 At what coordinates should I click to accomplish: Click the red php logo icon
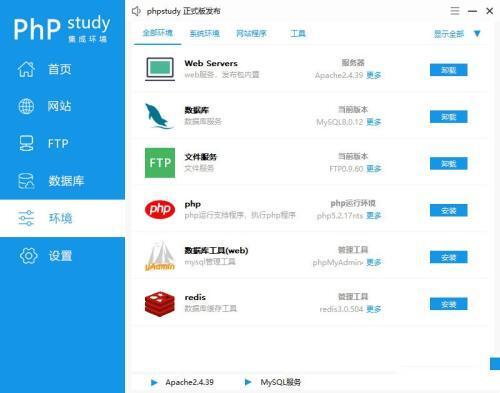160,209
